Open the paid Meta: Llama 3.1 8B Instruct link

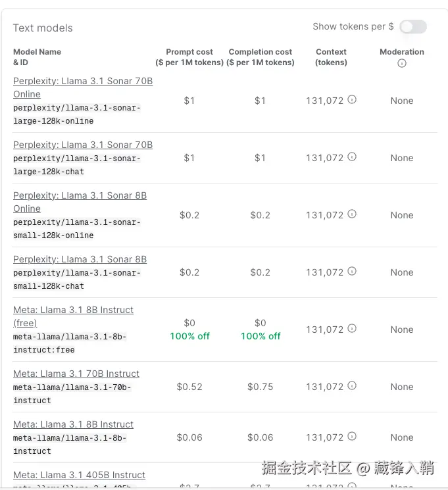point(73,424)
